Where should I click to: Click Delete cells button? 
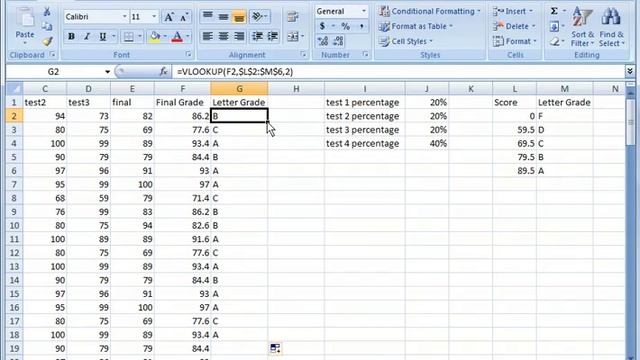pos(514,27)
